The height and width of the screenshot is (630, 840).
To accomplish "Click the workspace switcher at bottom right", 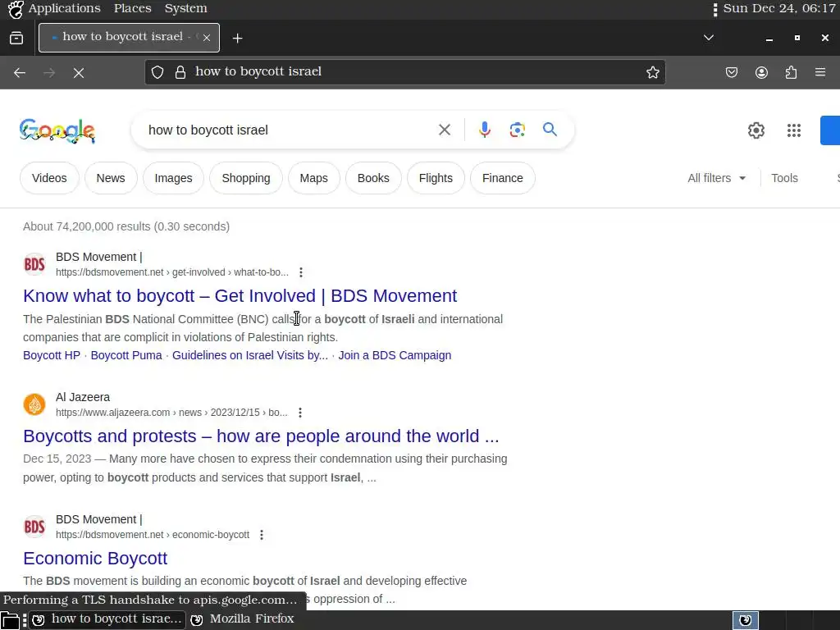I will coord(745,620).
